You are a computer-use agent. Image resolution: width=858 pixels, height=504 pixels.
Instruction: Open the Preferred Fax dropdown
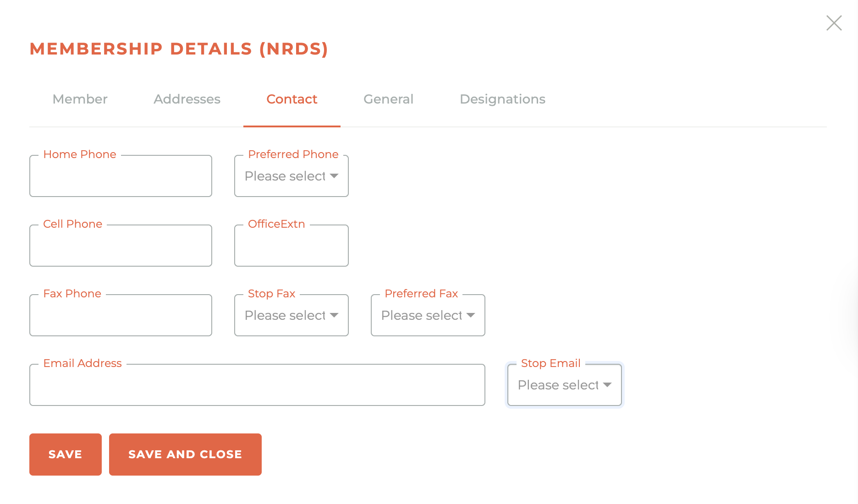click(427, 315)
